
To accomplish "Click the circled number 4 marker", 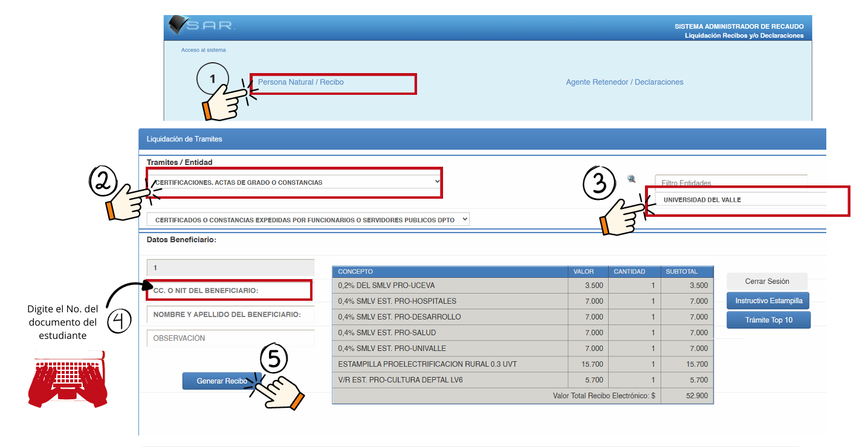I will pyautogui.click(x=119, y=320).
